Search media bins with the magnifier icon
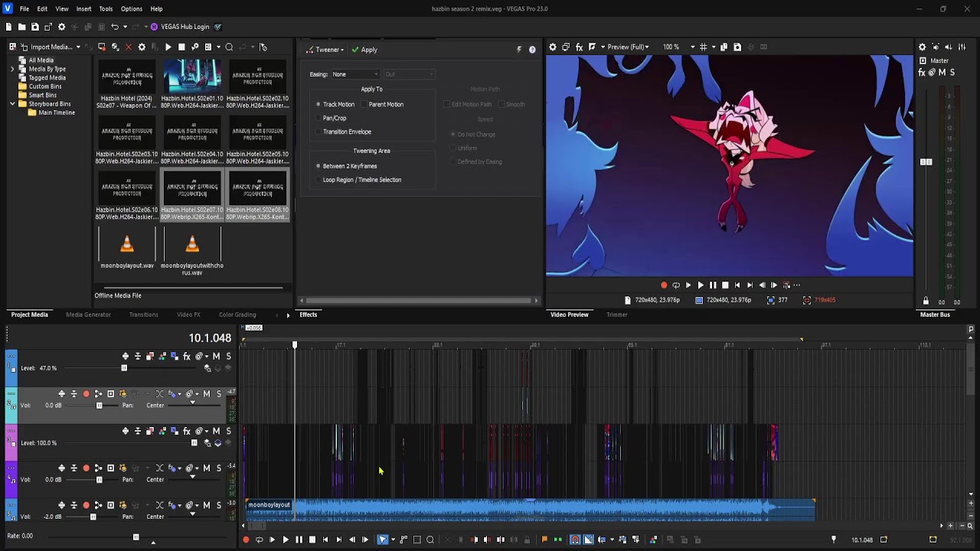 229,47
